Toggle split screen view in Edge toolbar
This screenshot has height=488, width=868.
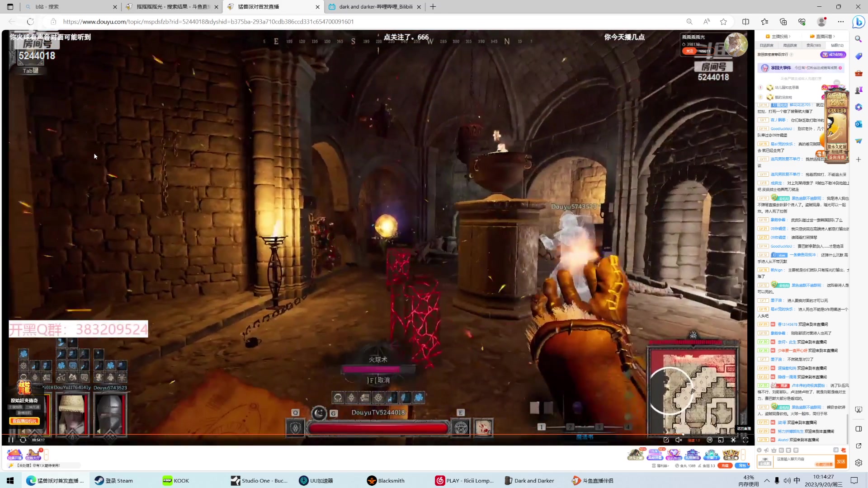(x=746, y=22)
